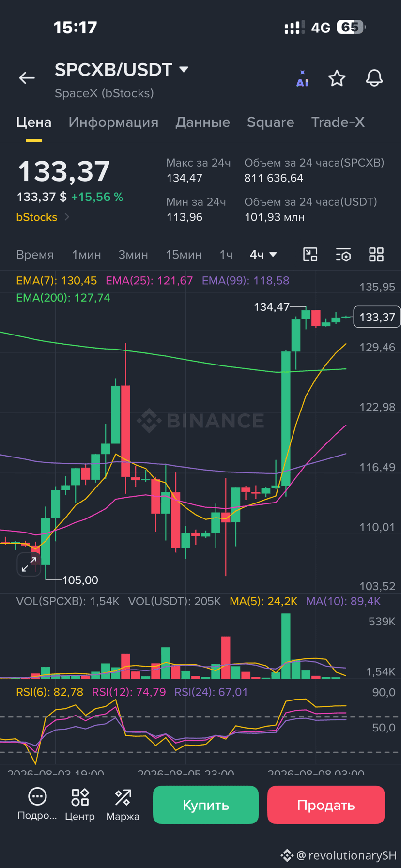
Task: Open the chart drawing tools icon
Action: click(x=310, y=254)
